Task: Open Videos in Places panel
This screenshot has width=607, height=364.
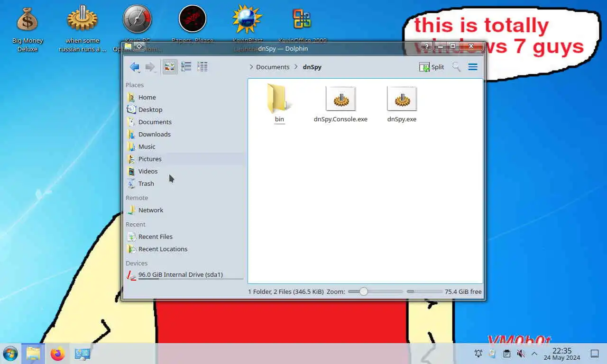Action: 184,171
